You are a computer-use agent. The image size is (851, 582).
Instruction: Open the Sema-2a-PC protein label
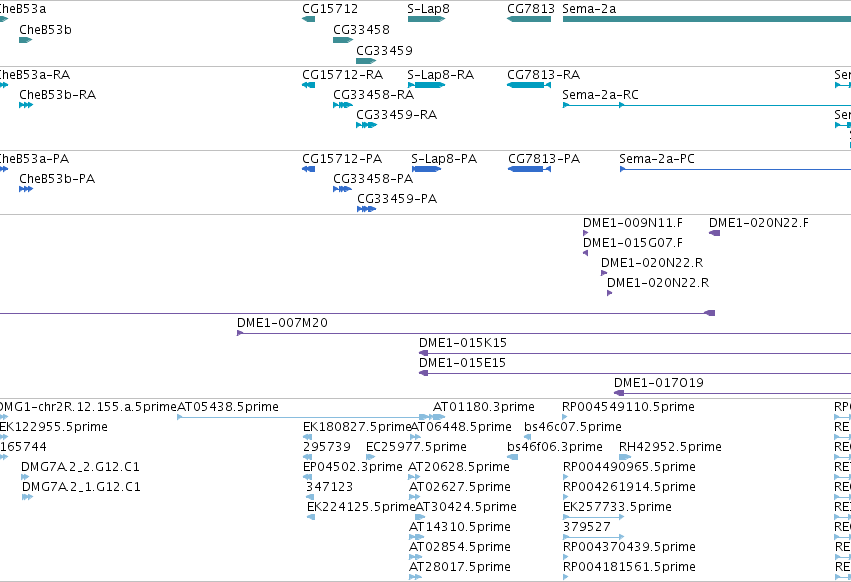pos(657,159)
